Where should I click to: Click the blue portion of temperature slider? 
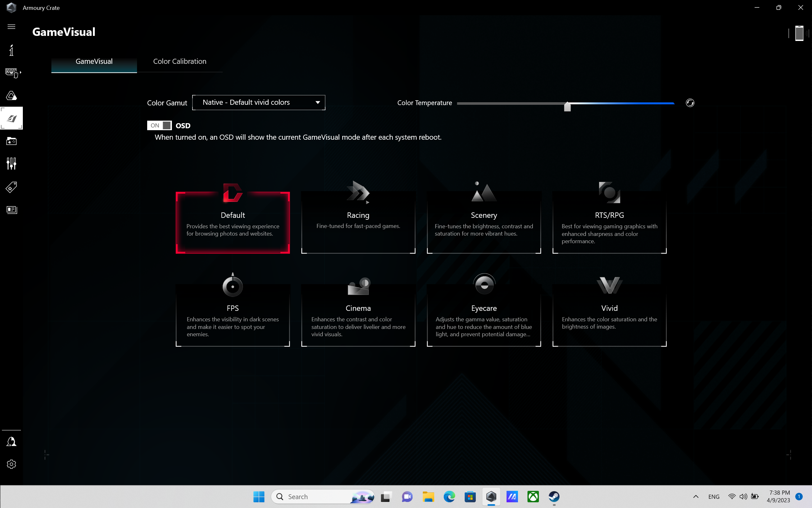click(x=623, y=104)
